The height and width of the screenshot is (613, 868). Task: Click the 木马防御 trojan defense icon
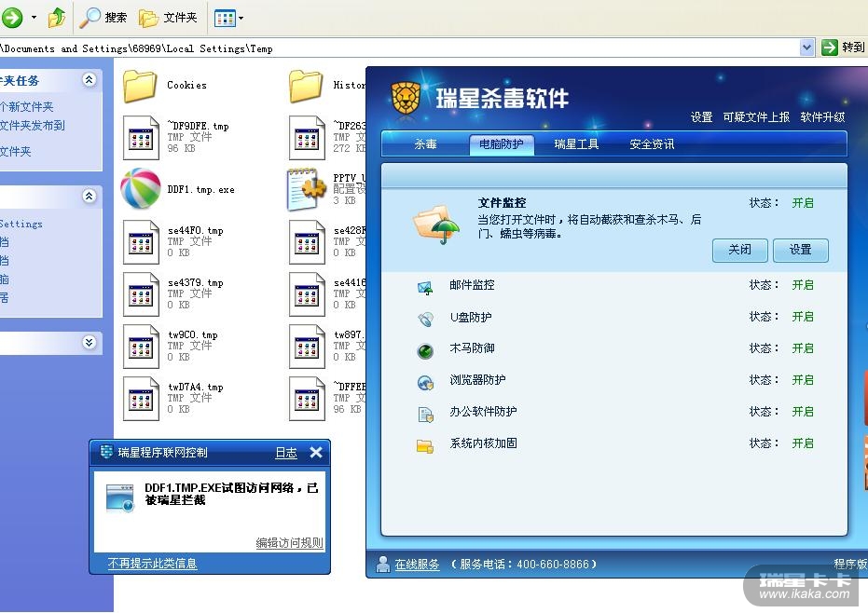click(x=424, y=351)
